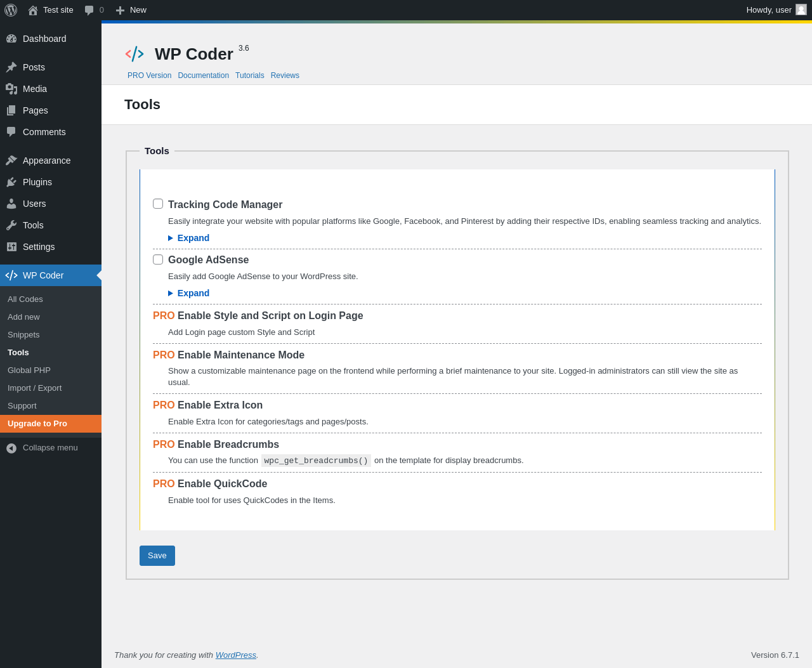Enable the Google AdSense checkbox
812x668 pixels.
click(158, 259)
